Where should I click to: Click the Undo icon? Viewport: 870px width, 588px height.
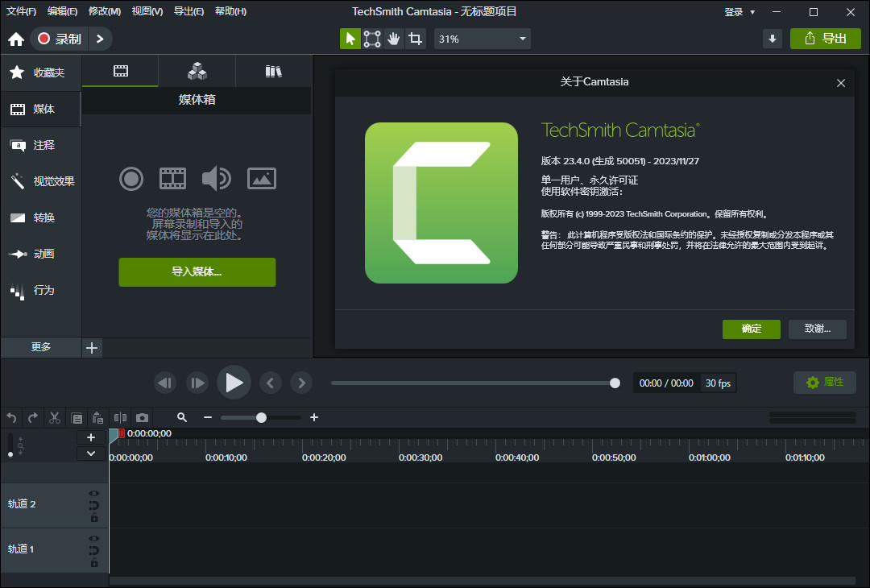(11, 417)
